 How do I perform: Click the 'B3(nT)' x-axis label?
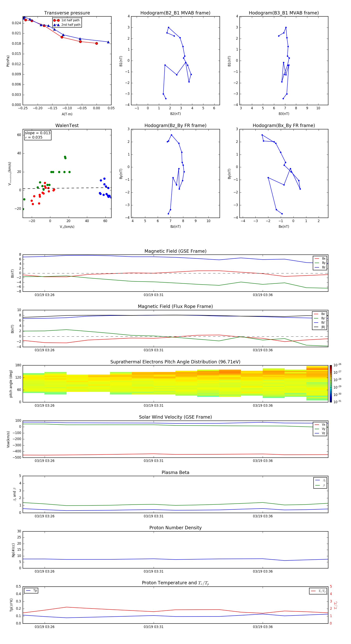284,114
